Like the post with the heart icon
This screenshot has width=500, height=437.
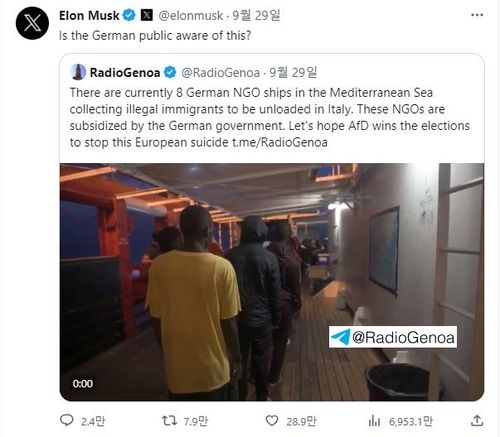click(x=272, y=421)
